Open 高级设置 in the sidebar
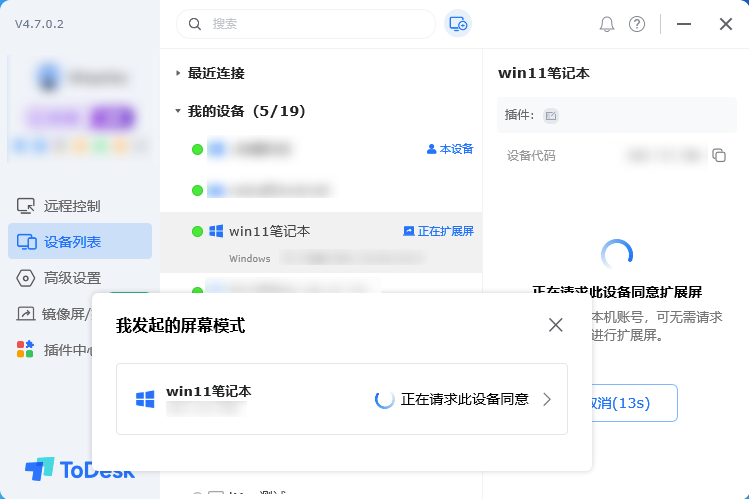749x499 pixels. point(80,278)
